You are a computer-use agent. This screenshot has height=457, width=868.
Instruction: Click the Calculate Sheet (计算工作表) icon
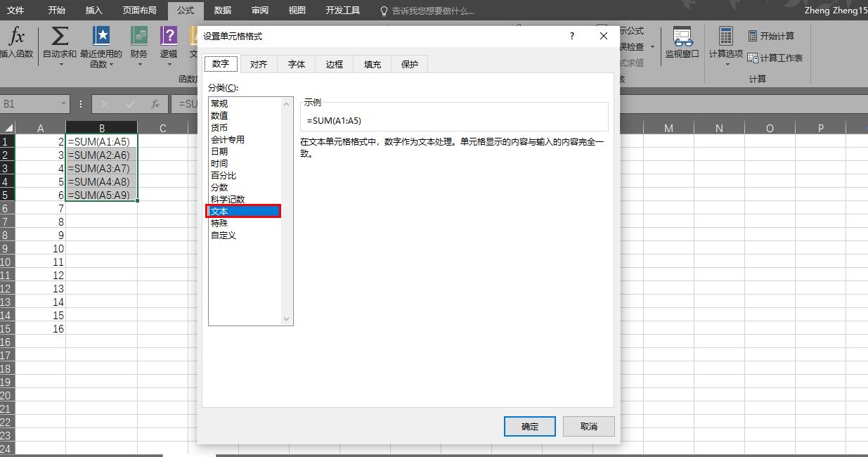[771, 57]
